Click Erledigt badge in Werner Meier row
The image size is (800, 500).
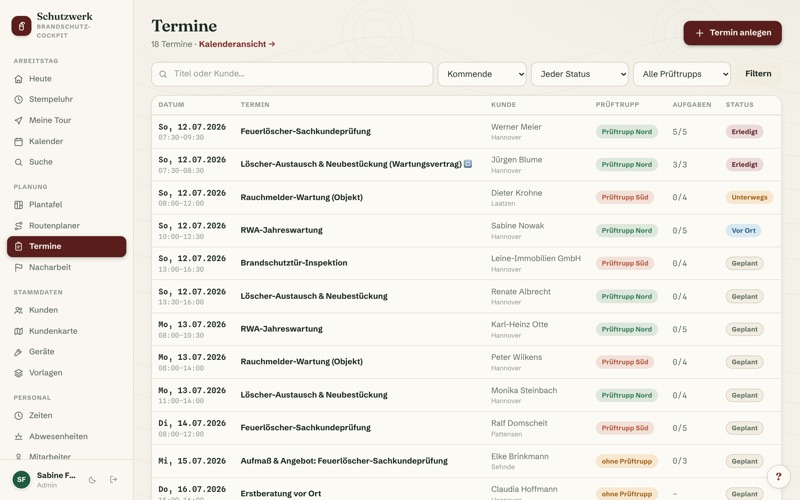pos(744,132)
